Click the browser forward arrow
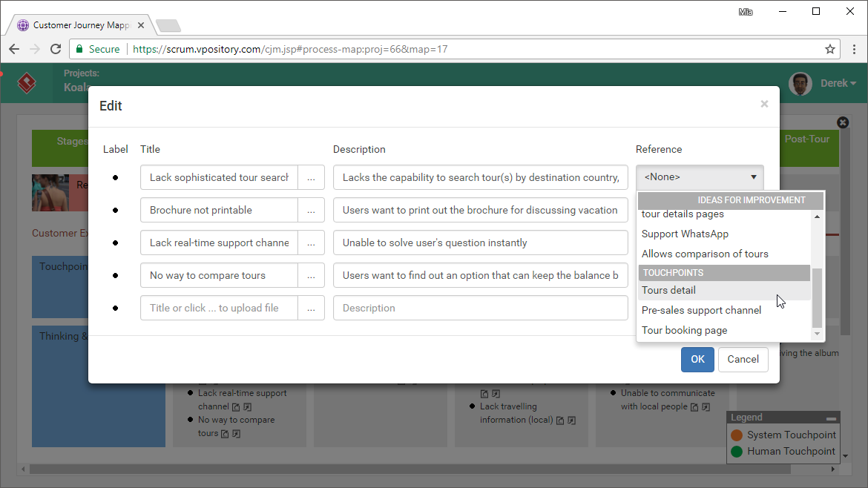The height and width of the screenshot is (488, 868). coord(35,49)
